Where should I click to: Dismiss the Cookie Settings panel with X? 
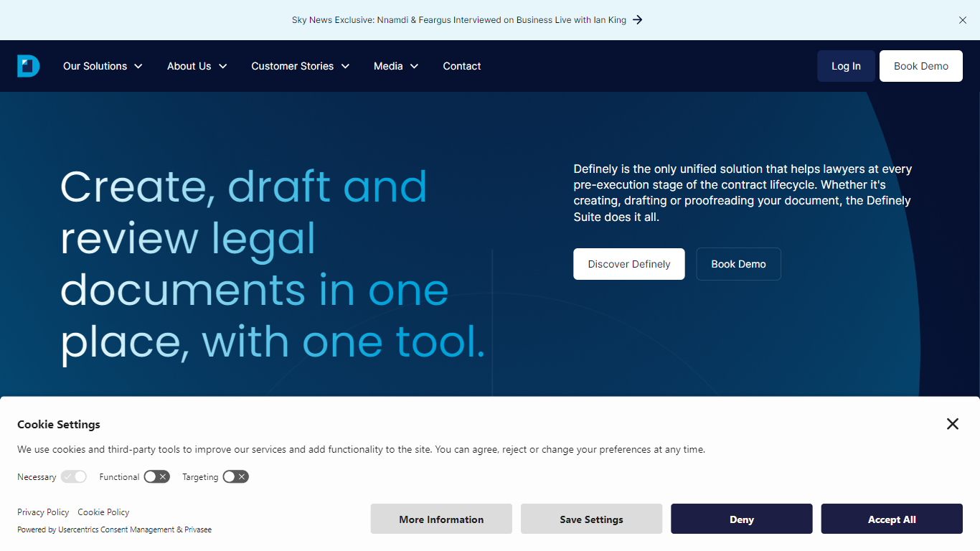(x=952, y=424)
